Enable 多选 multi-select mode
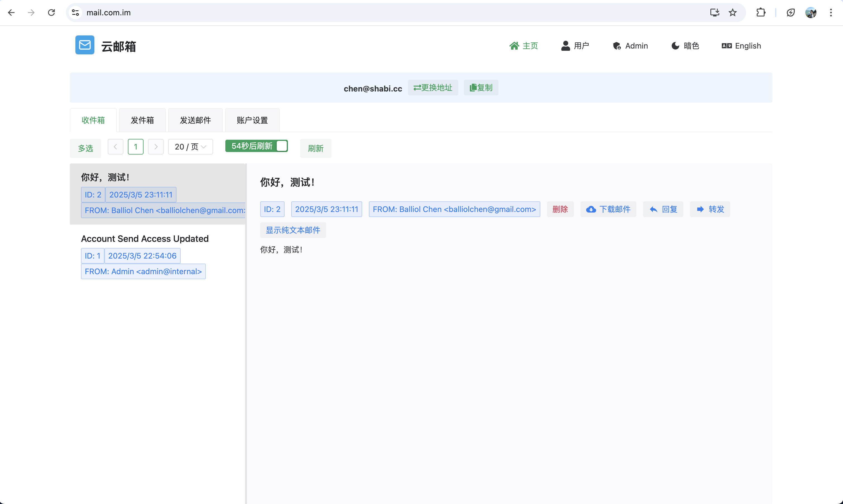Viewport: 843px width, 504px height. (85, 148)
